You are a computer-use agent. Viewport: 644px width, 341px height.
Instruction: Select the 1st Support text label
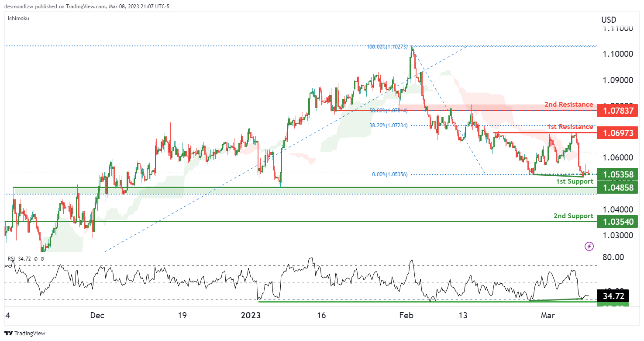click(x=574, y=181)
